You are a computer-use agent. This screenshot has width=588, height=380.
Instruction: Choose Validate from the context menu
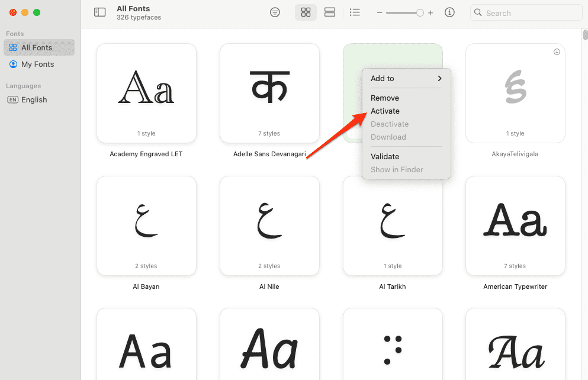[385, 156]
